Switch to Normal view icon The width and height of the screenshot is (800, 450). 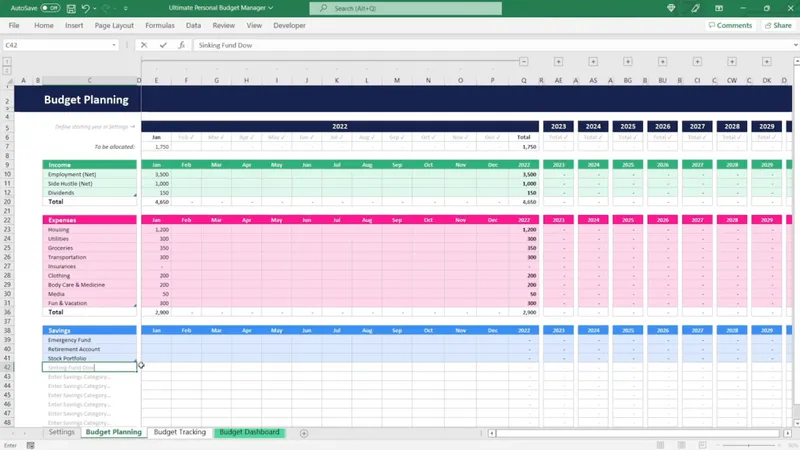(x=660, y=445)
